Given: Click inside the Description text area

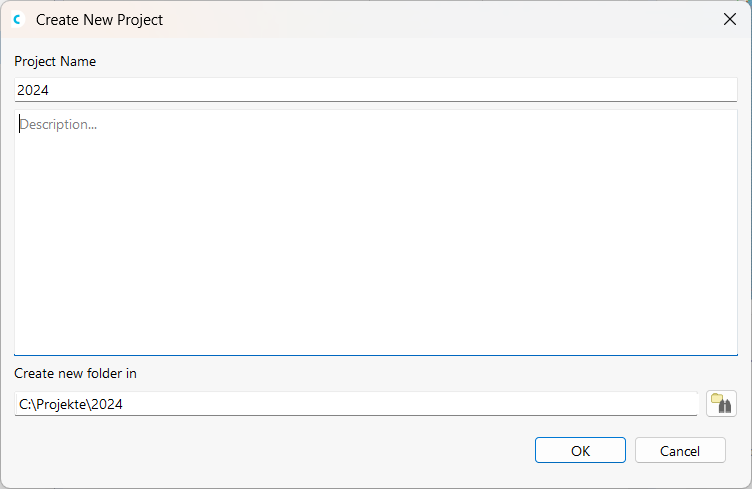Looking at the screenshot, I should 376,232.
